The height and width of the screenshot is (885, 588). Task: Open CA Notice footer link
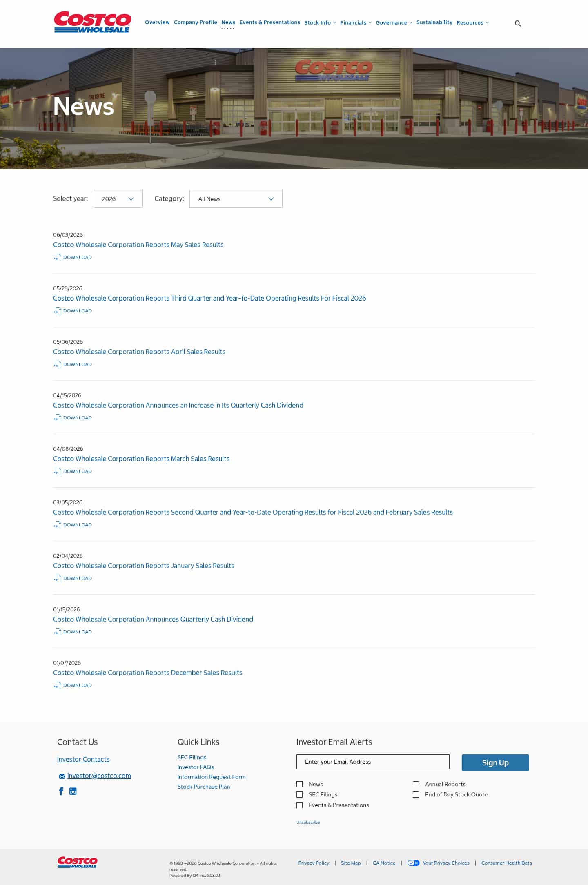(384, 863)
